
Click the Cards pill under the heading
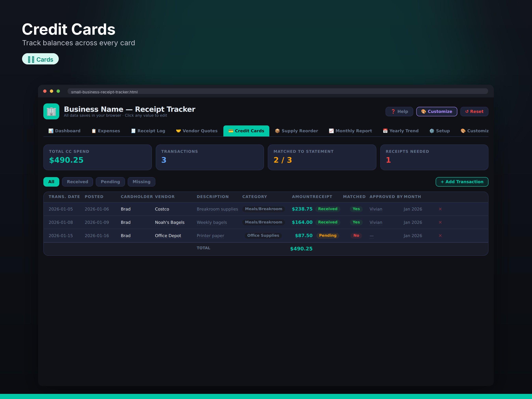point(40,59)
